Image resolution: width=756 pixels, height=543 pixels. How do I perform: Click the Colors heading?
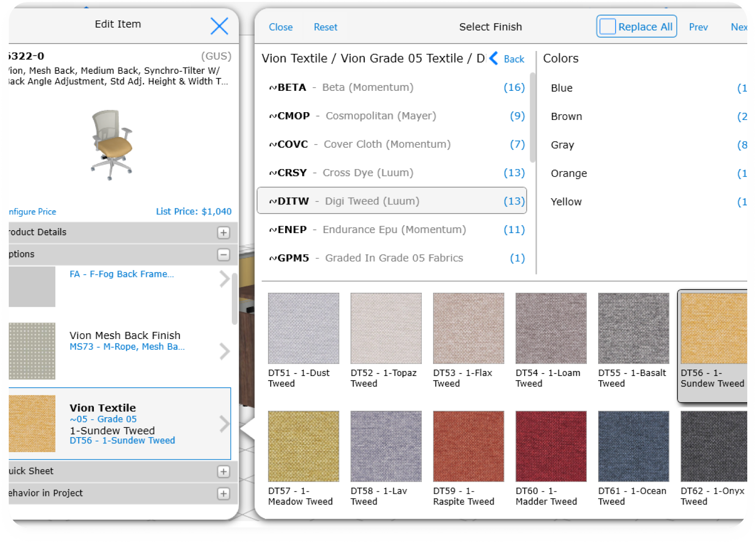coord(561,59)
